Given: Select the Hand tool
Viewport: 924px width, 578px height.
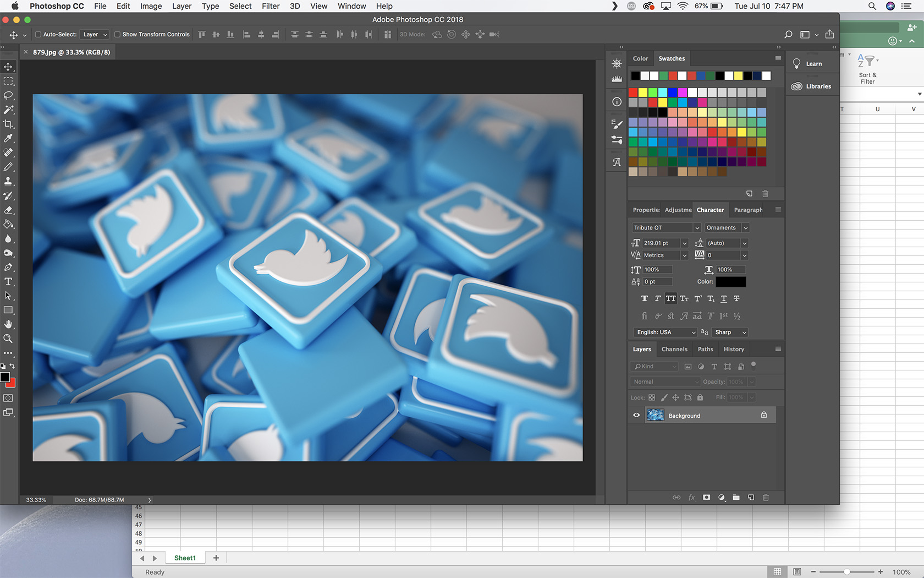Looking at the screenshot, I should [x=8, y=324].
